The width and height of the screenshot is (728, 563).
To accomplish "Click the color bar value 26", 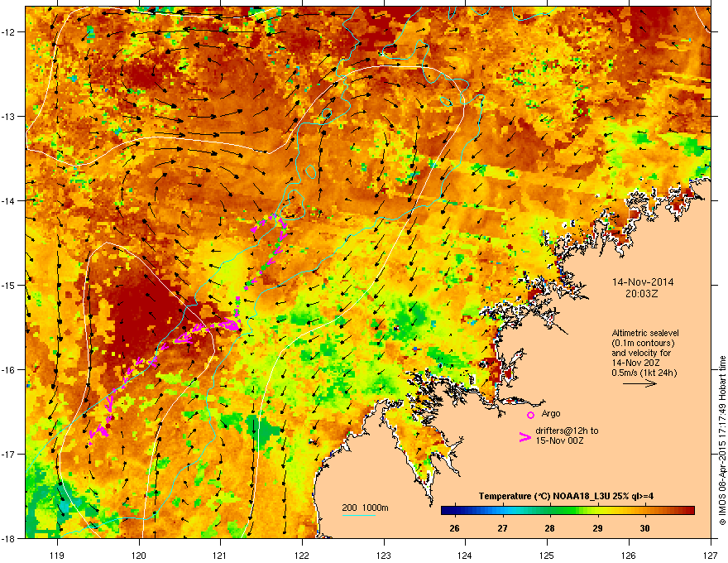I will [x=454, y=528].
